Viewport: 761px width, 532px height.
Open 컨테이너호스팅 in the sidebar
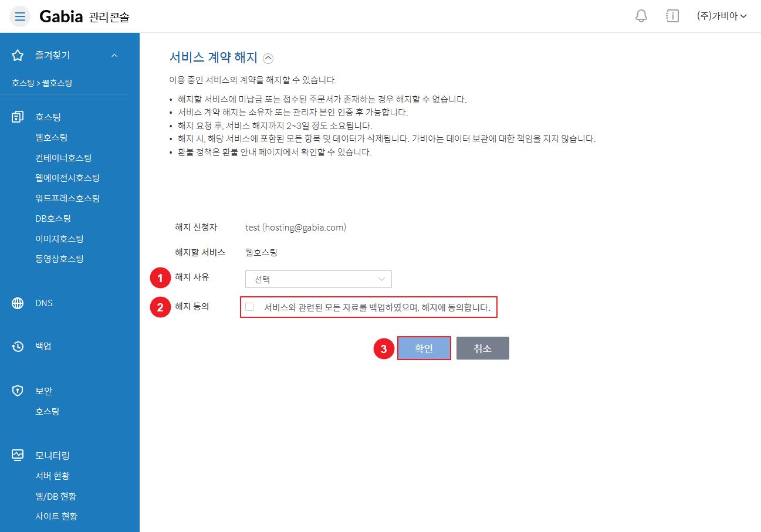[63, 158]
